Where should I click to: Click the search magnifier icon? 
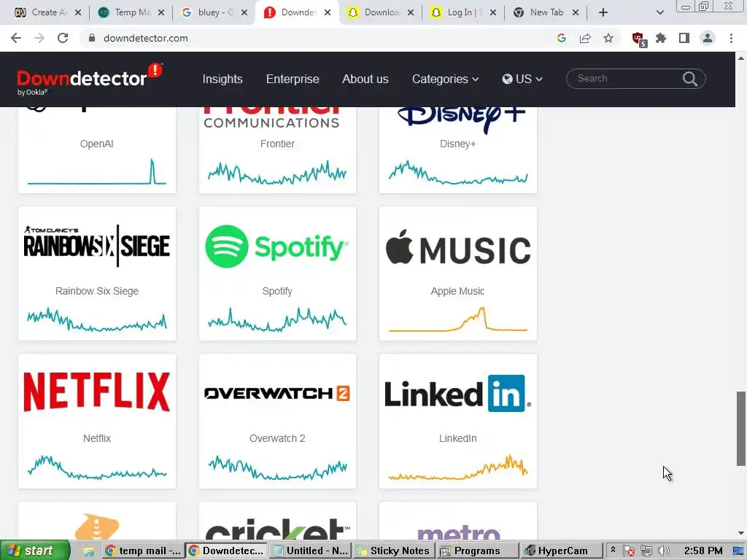690,79
